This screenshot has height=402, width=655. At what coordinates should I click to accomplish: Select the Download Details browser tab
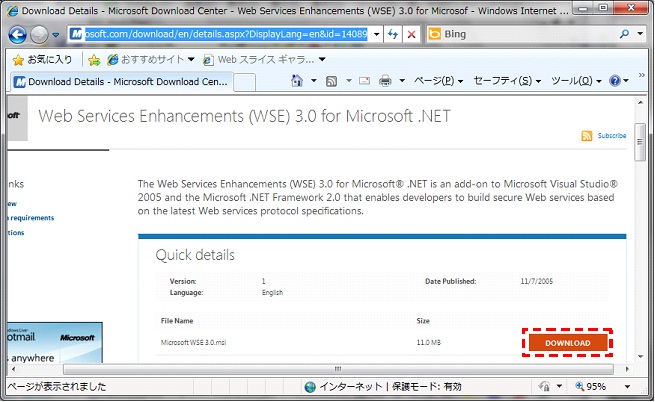pos(120,81)
